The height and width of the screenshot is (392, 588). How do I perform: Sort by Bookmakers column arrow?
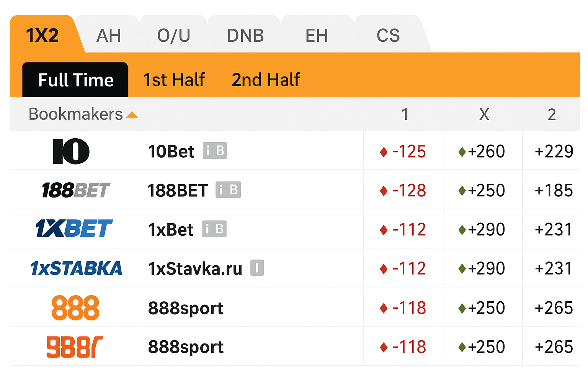(132, 114)
